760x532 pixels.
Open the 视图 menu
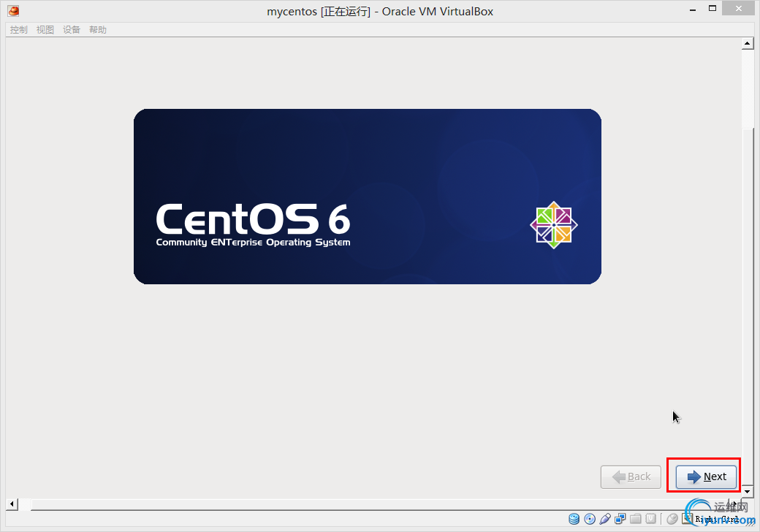(45, 29)
